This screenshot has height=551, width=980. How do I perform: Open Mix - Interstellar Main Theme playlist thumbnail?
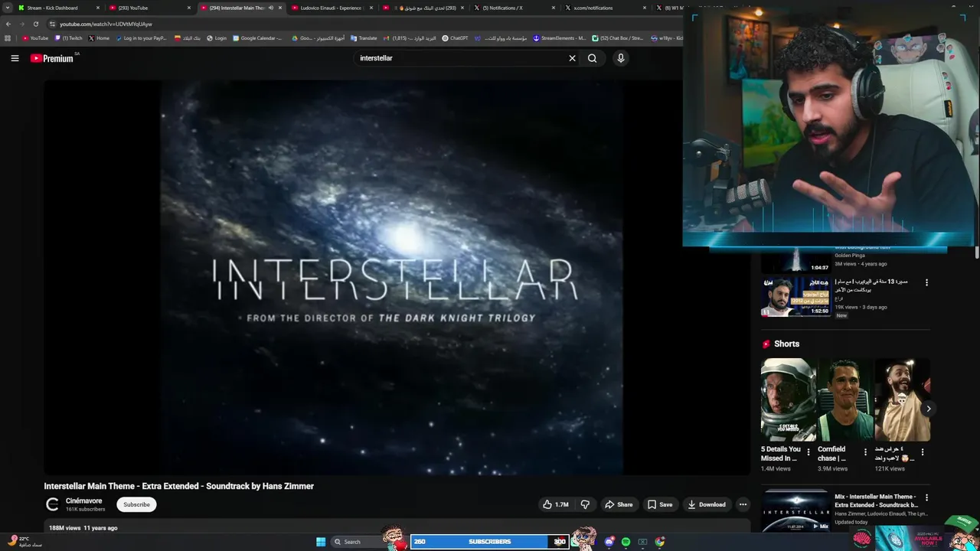pyautogui.click(x=795, y=510)
